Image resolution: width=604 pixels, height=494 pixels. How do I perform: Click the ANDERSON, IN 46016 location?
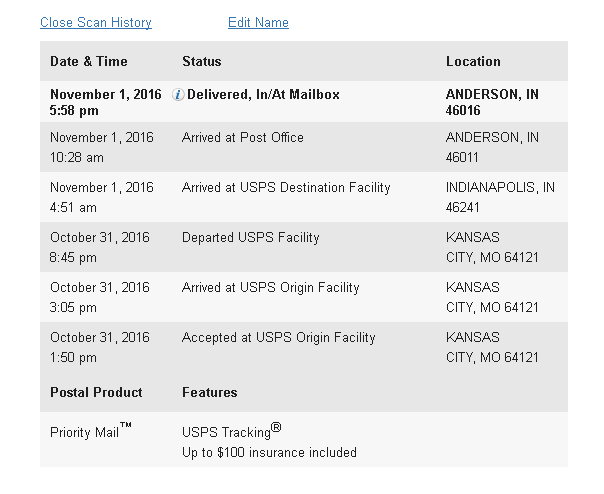(x=492, y=102)
